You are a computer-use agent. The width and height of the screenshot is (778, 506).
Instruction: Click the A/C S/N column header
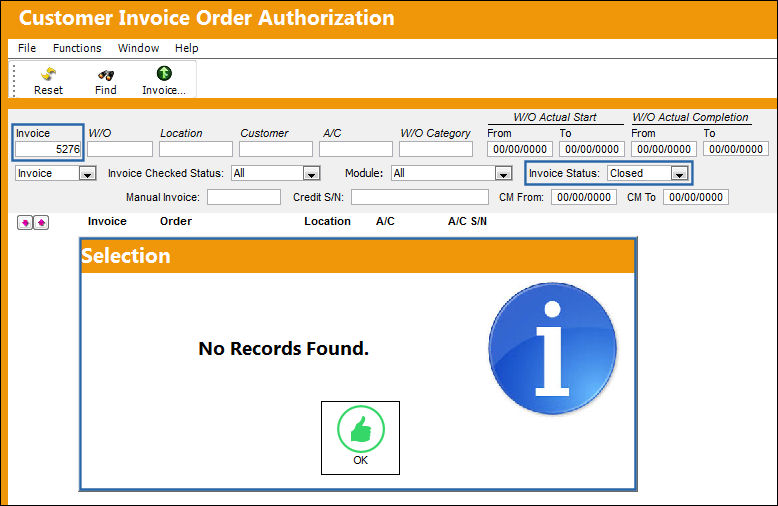coord(467,221)
